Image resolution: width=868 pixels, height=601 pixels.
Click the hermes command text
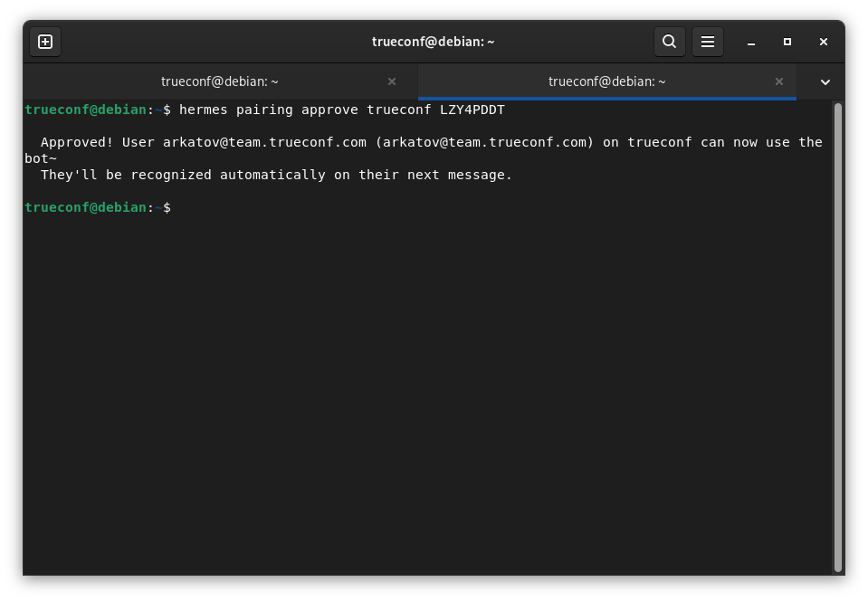tap(341, 110)
